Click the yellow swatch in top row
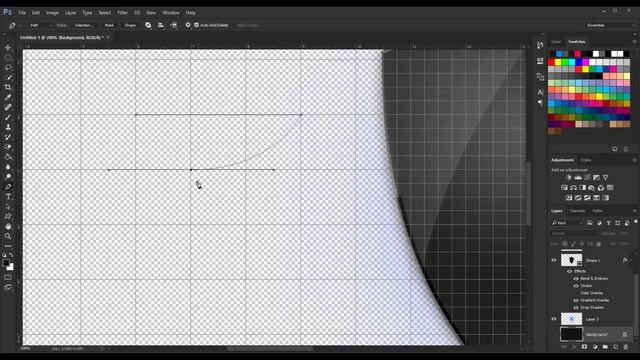640x360 pixels. click(558, 62)
